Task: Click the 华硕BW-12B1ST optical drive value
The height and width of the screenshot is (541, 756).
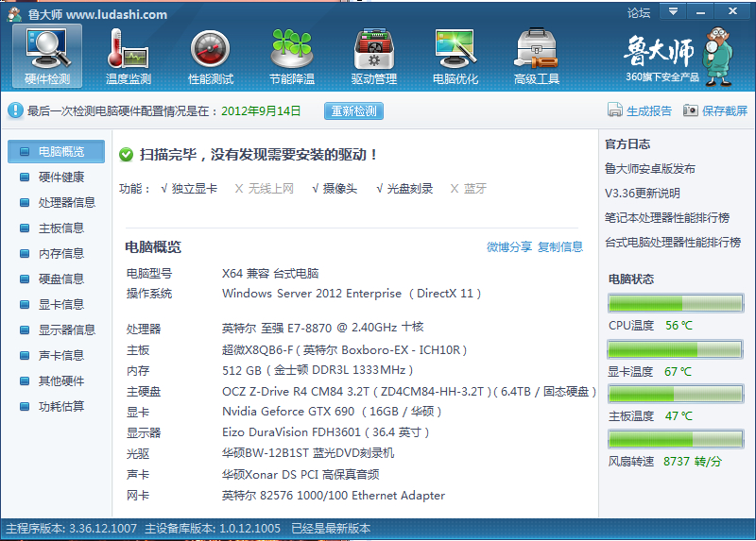Action: point(308,453)
